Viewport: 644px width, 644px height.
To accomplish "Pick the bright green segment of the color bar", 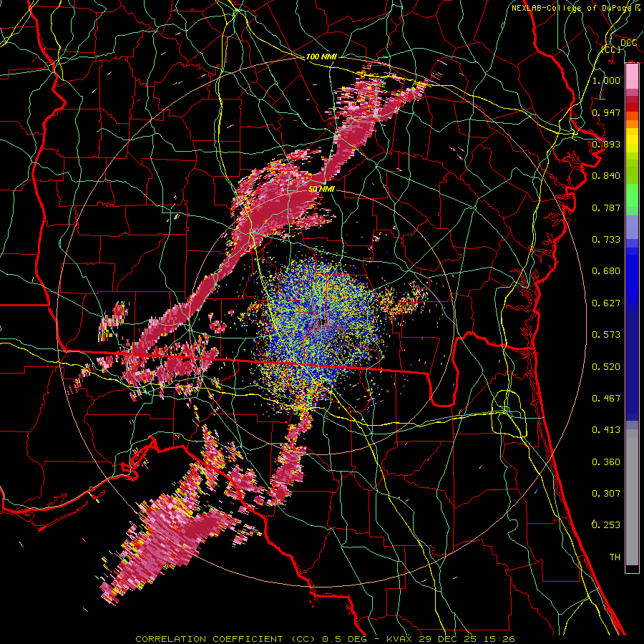I will [632, 195].
